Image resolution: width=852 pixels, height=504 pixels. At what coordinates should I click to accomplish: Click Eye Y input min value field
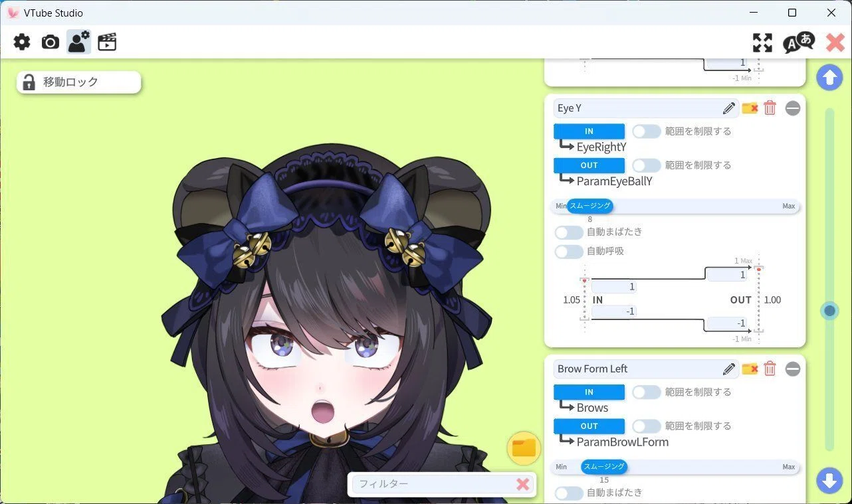pyautogui.click(x=613, y=311)
